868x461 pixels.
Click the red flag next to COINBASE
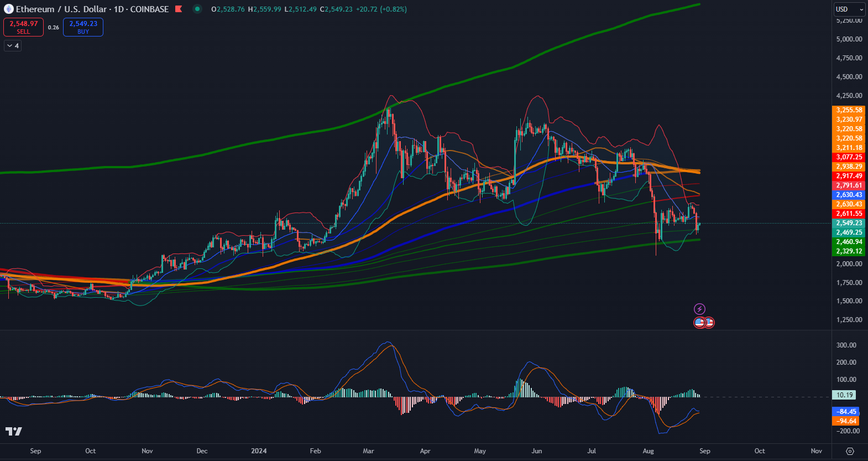179,9
